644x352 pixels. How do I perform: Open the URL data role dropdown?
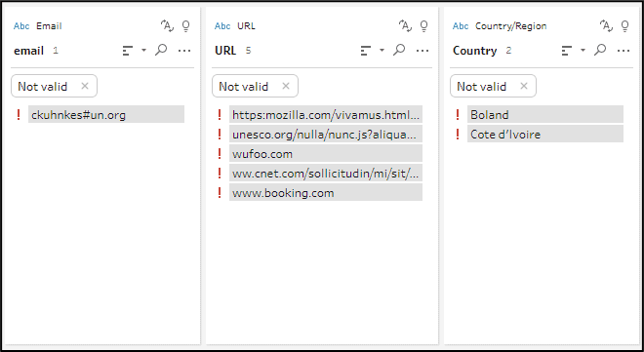[246, 26]
